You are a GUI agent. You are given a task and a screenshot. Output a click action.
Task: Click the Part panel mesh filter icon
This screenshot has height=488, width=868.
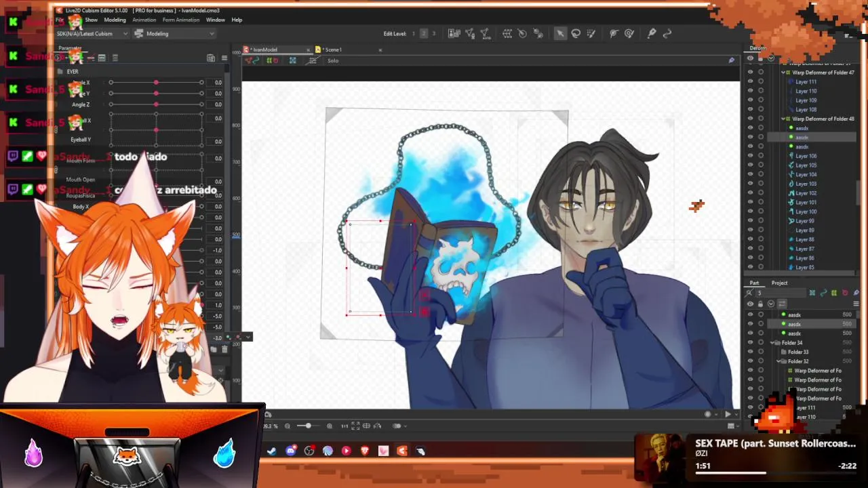(x=812, y=293)
